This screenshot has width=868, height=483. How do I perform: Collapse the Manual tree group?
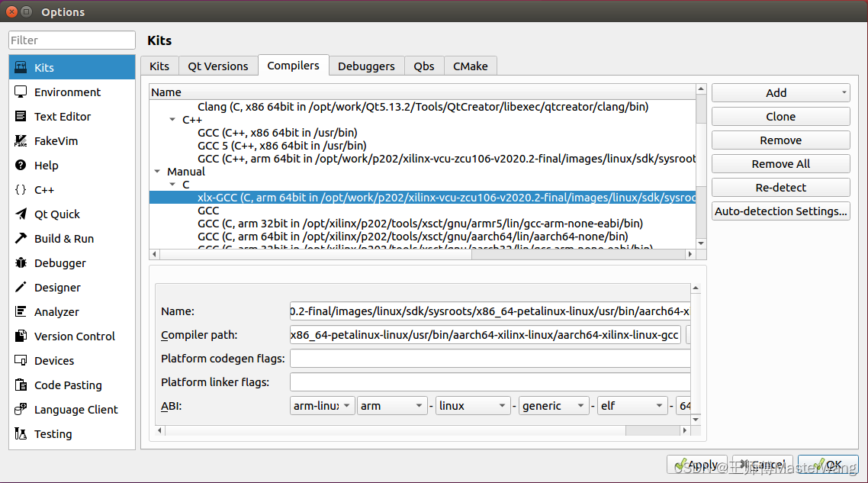[x=157, y=172]
